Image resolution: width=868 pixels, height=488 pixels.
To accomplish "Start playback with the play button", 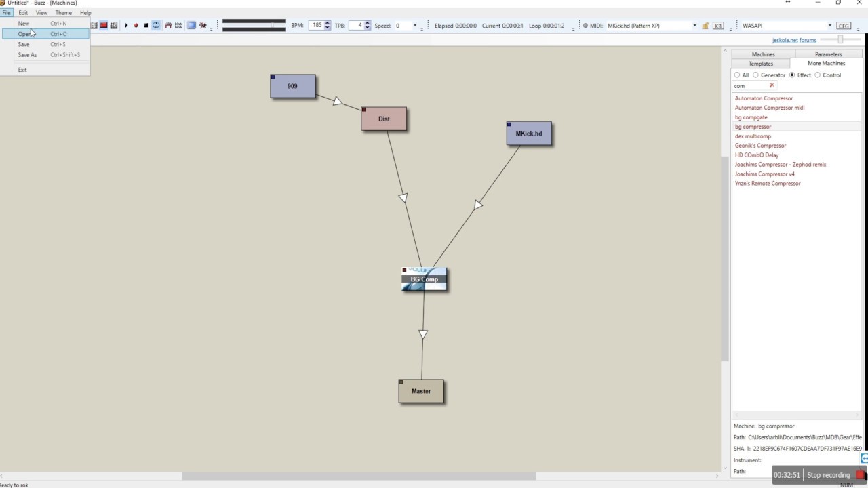I will point(126,26).
